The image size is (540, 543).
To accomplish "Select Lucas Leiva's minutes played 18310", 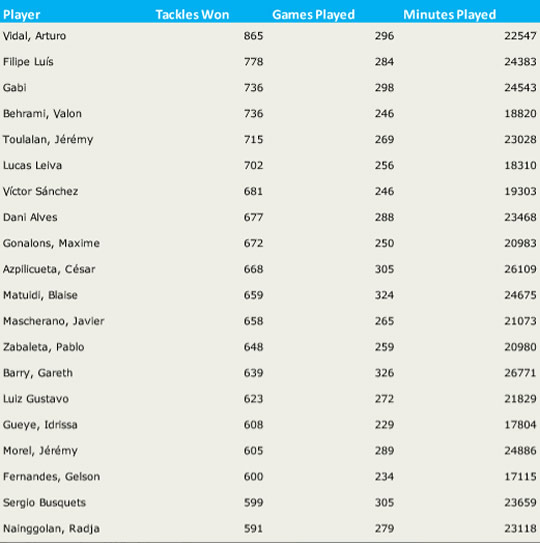I will pos(520,166).
